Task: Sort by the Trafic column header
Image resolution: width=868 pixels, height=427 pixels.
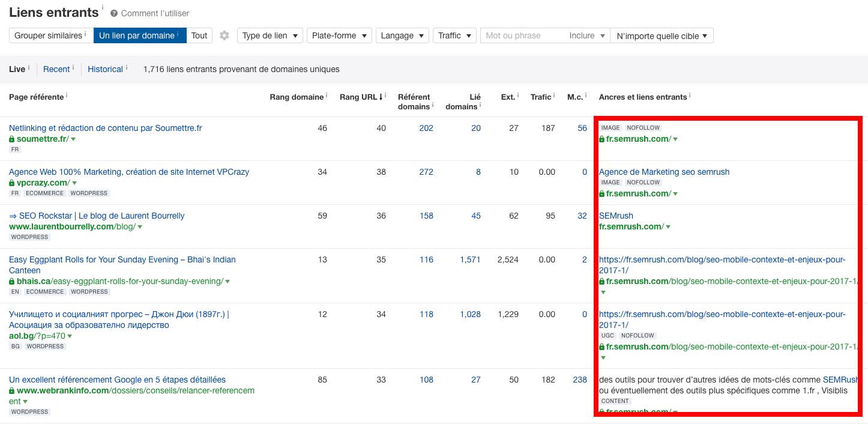Action: coord(541,97)
